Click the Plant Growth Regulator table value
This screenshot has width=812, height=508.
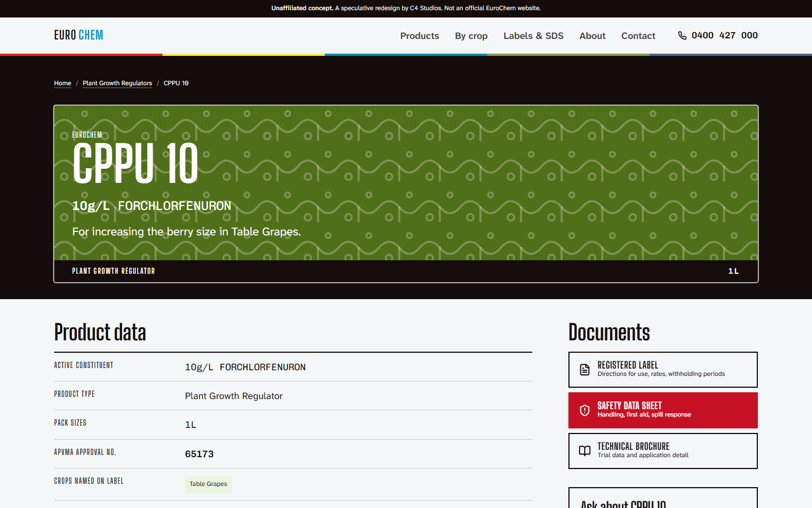tap(233, 396)
